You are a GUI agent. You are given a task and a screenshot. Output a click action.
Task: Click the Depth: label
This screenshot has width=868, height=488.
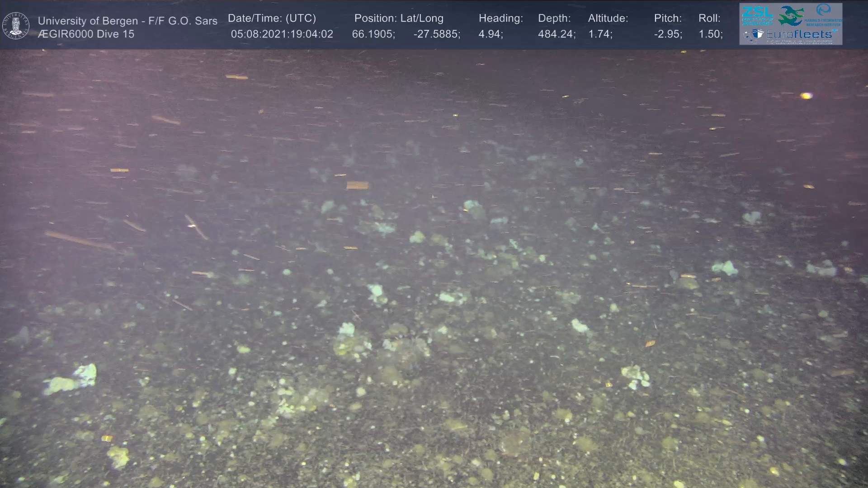(x=554, y=18)
